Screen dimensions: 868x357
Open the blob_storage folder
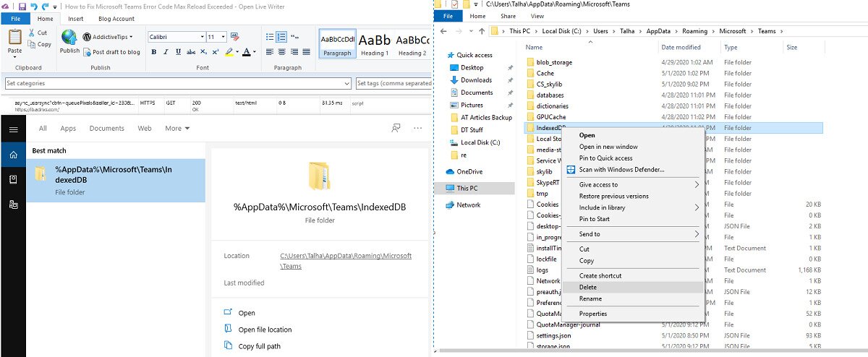[x=554, y=62]
